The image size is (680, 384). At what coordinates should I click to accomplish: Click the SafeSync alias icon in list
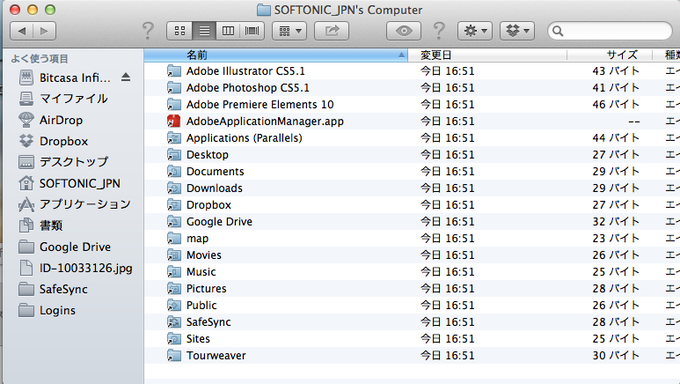point(174,322)
